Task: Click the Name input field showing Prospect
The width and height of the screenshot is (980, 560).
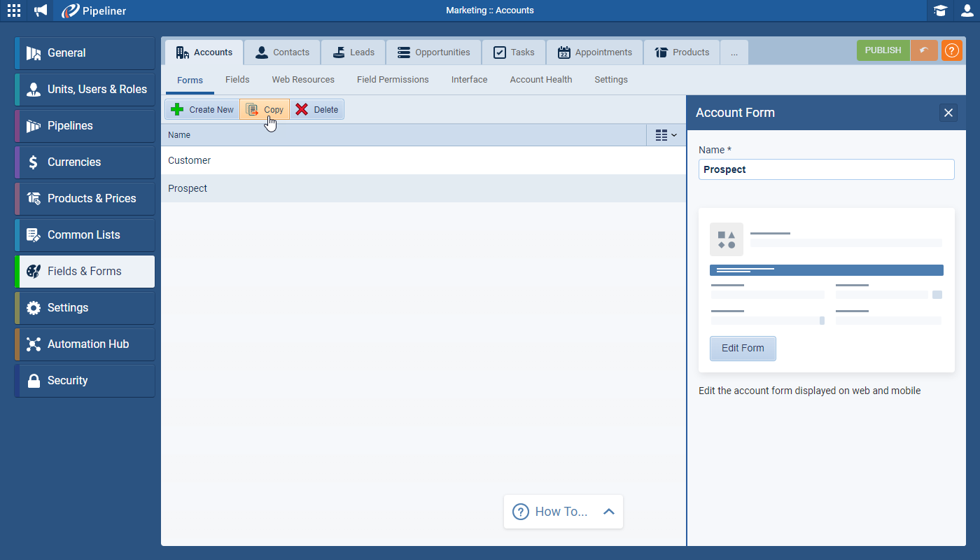Action: click(x=826, y=169)
